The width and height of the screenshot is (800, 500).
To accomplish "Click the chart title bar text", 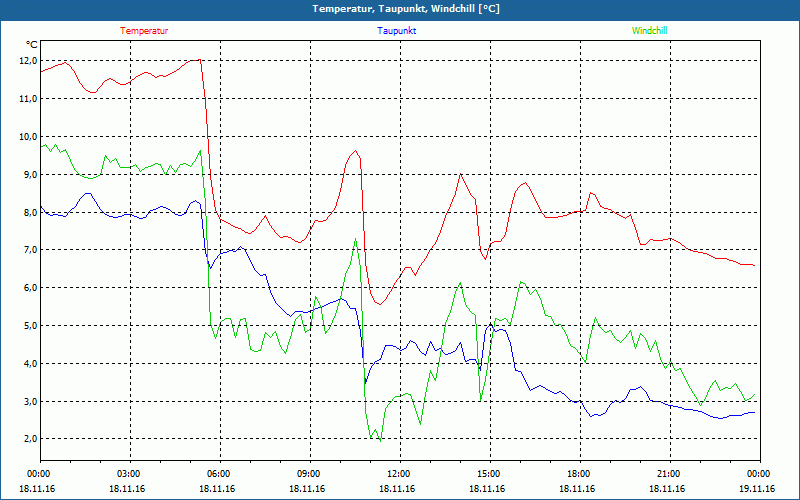I will pyautogui.click(x=406, y=9).
